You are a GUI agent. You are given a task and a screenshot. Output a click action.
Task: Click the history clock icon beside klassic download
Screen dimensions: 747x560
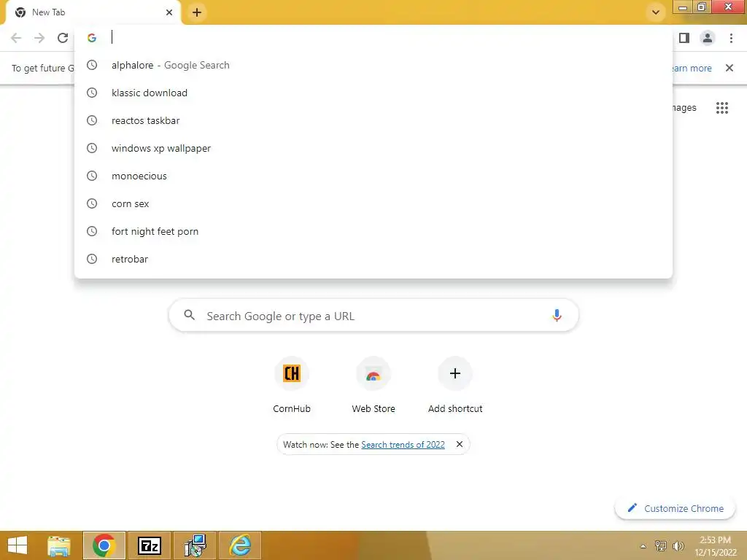coord(92,93)
